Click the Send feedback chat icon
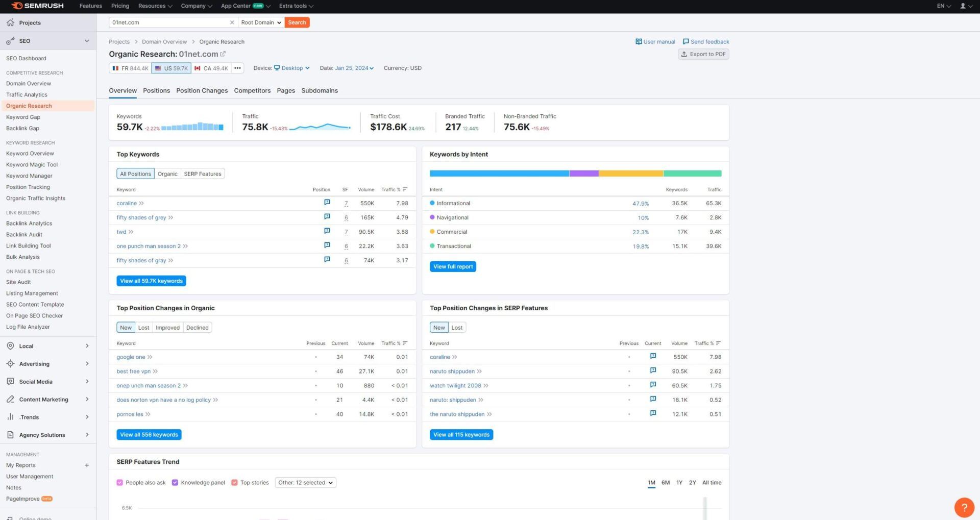This screenshot has width=980, height=520. (x=686, y=42)
